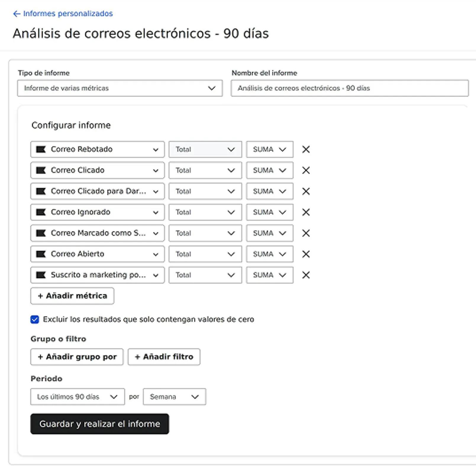Click Añadir grupo por button
Image resolution: width=476 pixels, height=473 pixels.
(77, 357)
